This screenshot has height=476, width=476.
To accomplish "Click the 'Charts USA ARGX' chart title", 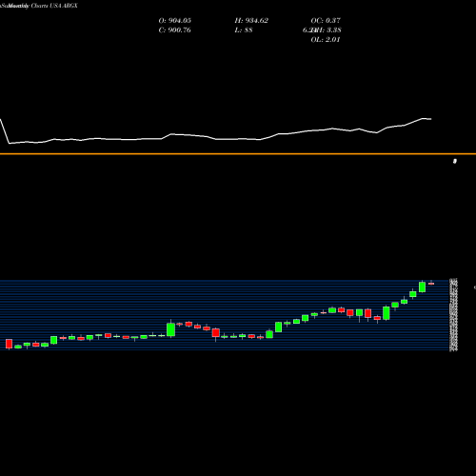I will pyautogui.click(x=54, y=6).
